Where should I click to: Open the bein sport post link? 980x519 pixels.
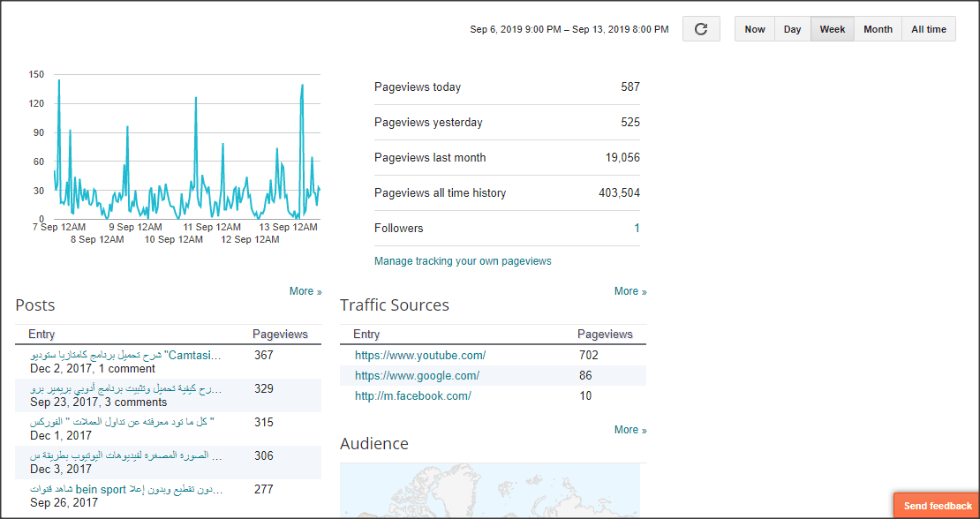tap(125, 490)
